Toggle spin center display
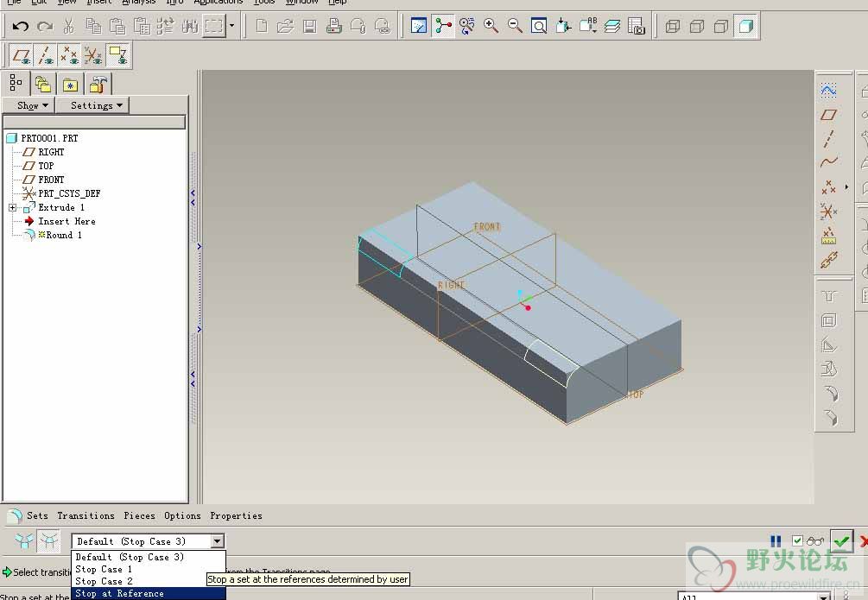This screenshot has width=868, height=600. tap(443, 26)
